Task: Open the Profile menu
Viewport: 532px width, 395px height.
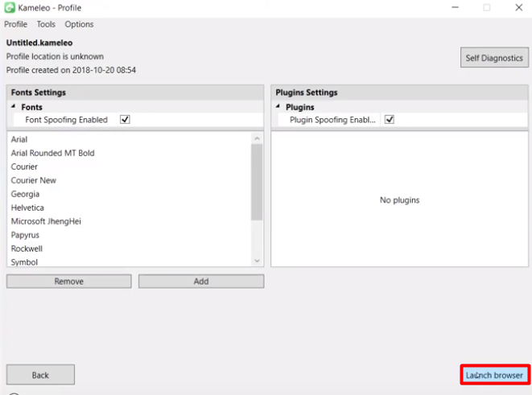Action: click(x=15, y=24)
